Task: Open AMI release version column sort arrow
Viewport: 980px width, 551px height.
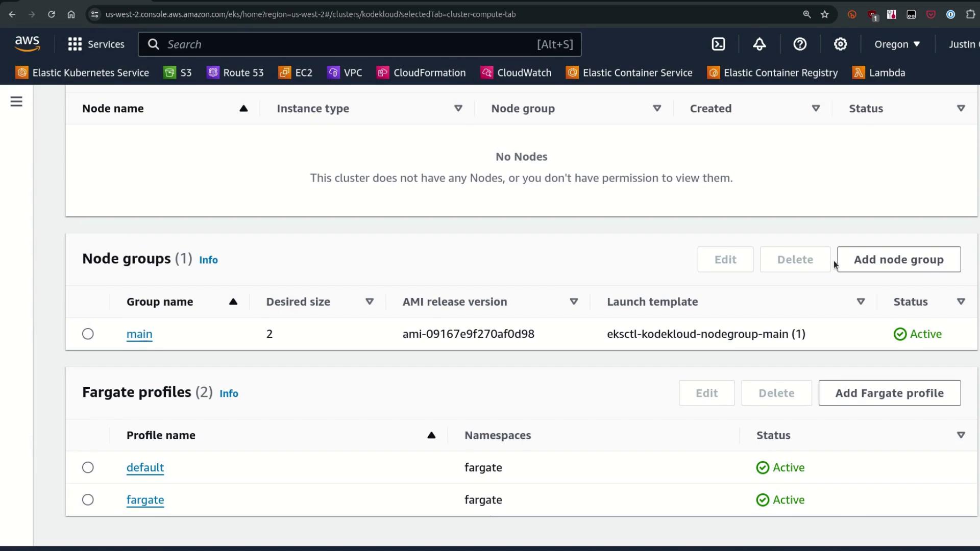Action: point(573,302)
